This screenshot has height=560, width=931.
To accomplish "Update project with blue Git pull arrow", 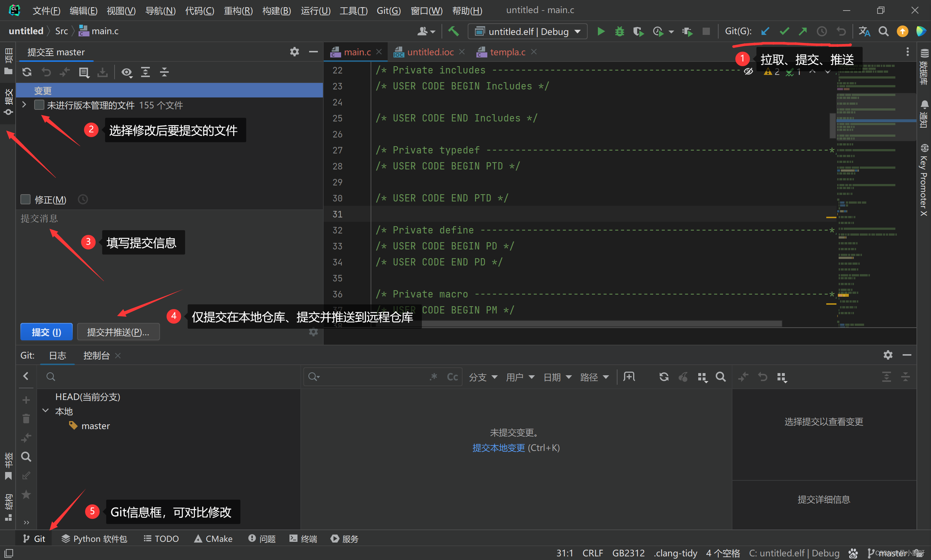I will [765, 31].
